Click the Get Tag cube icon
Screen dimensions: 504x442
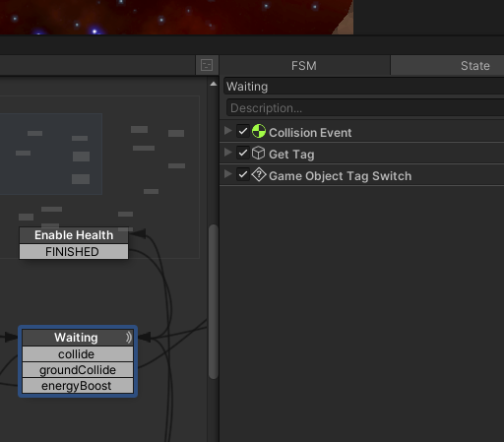tap(259, 153)
